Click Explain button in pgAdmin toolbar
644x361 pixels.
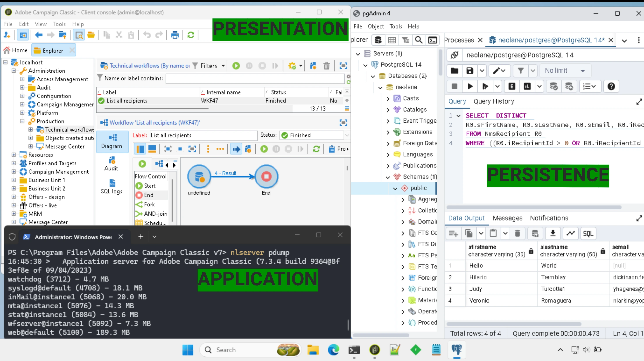[x=511, y=86]
